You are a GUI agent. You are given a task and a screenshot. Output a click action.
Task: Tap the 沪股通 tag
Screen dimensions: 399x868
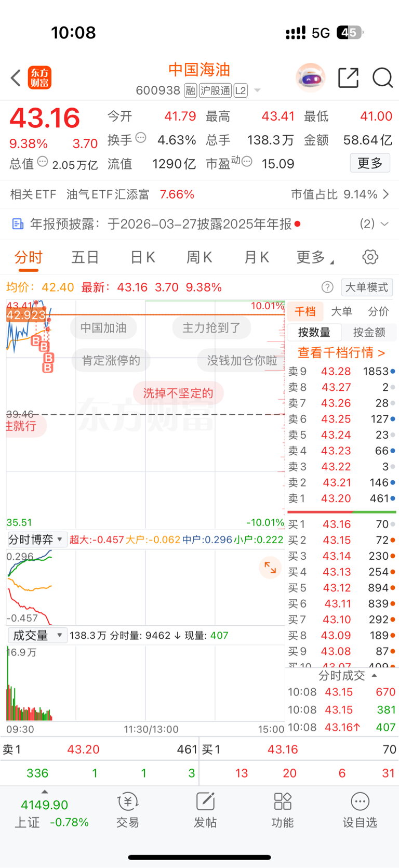(x=215, y=91)
